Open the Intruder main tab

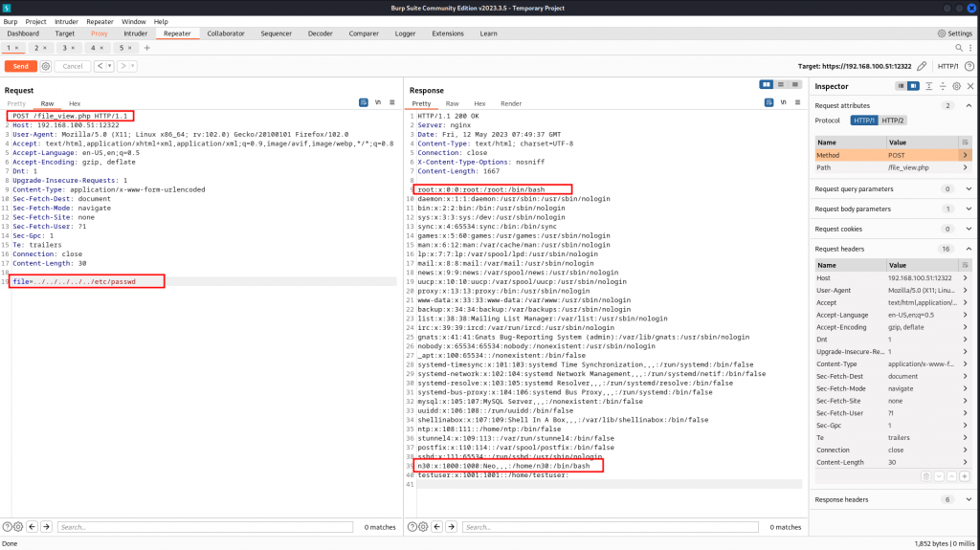(135, 33)
